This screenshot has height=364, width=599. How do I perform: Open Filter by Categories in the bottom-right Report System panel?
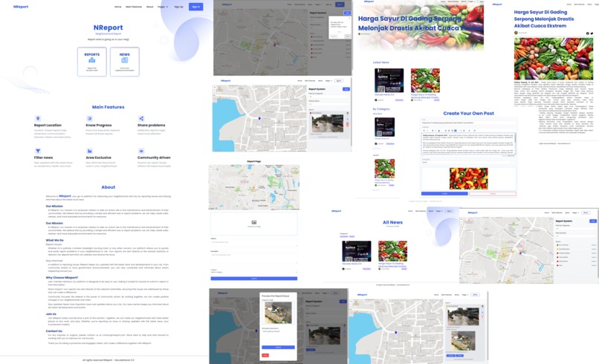pos(576,228)
